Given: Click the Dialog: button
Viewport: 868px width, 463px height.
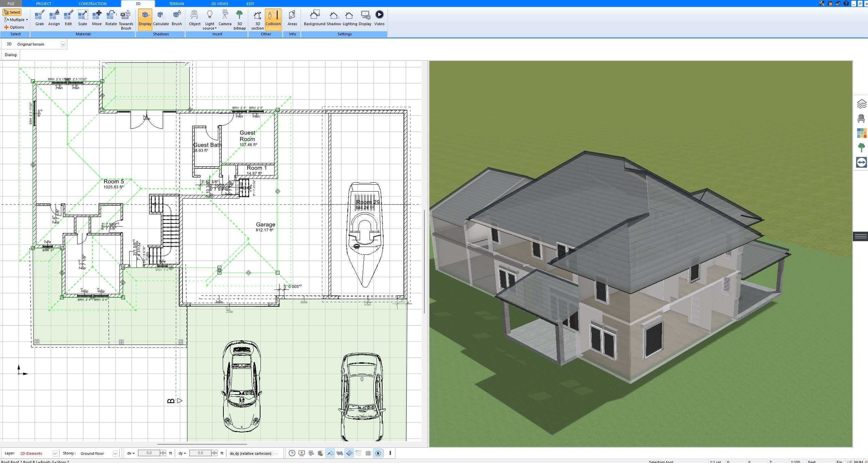Looking at the screenshot, I should [x=11, y=55].
